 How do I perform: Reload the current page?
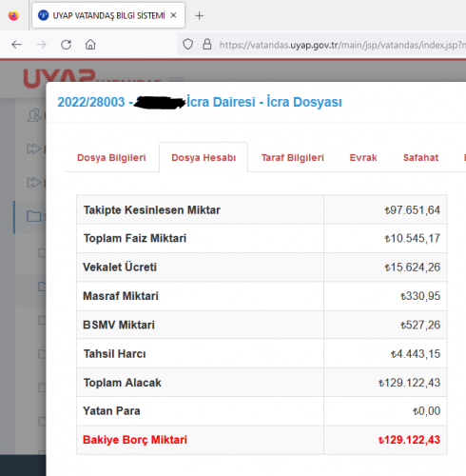click(66, 45)
